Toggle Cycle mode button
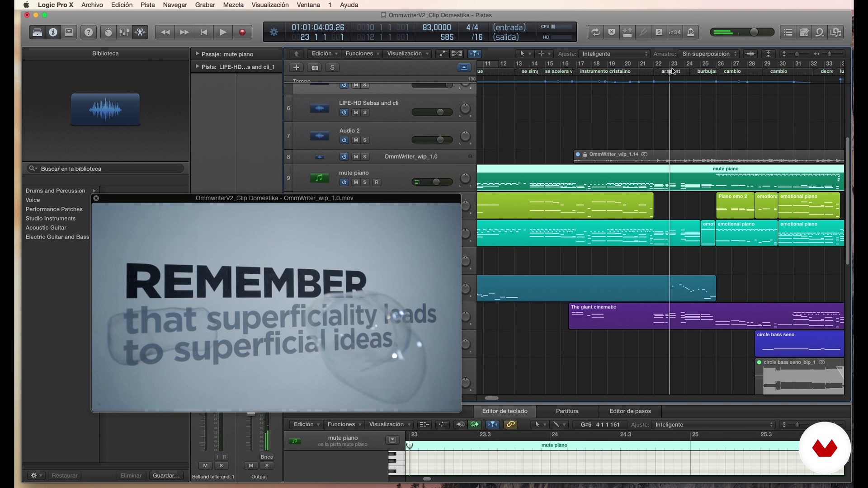Viewport: 868px width, 488px height. click(596, 32)
